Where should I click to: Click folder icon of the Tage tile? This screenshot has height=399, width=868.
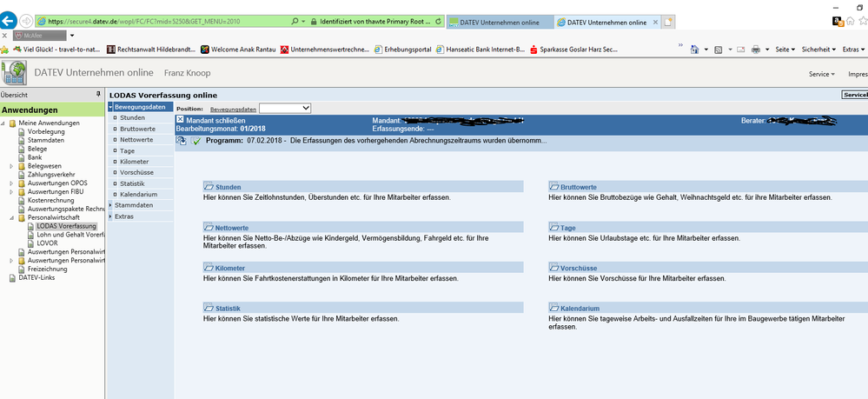[x=554, y=227]
